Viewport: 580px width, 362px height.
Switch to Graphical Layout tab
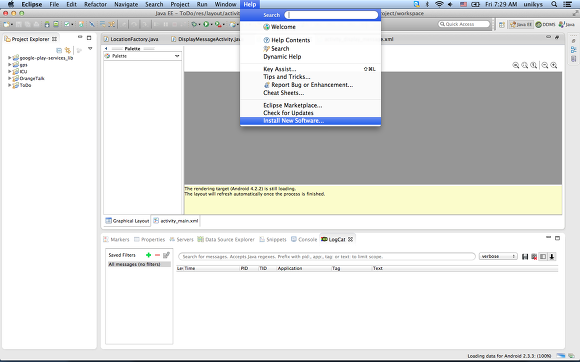pos(127,221)
